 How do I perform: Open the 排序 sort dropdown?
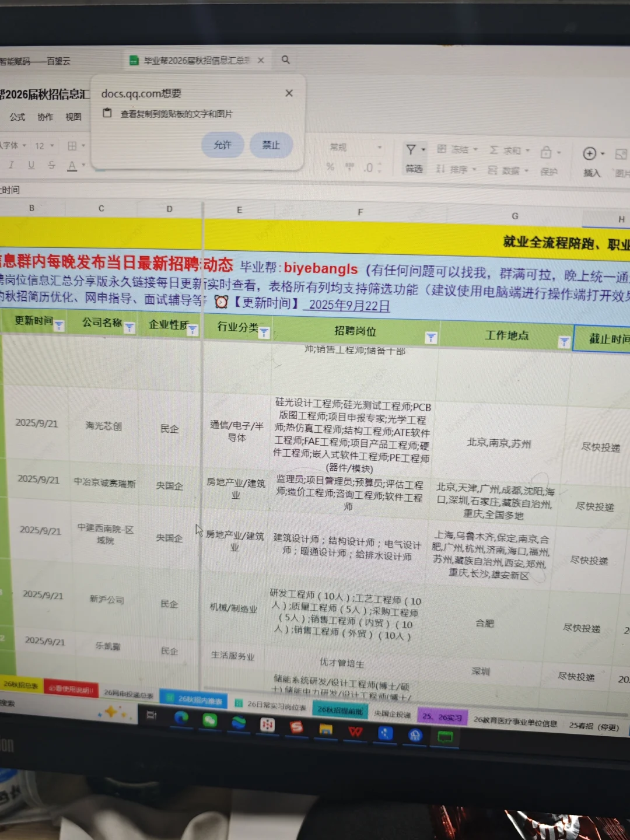point(456,170)
